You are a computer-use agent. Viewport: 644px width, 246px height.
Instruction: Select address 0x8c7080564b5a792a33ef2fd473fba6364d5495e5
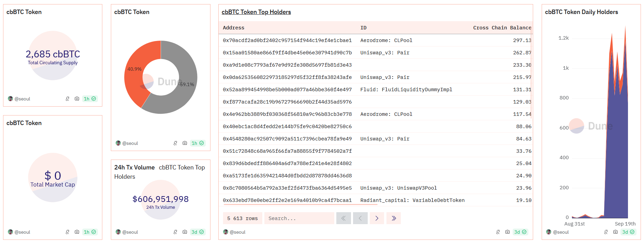point(287,188)
